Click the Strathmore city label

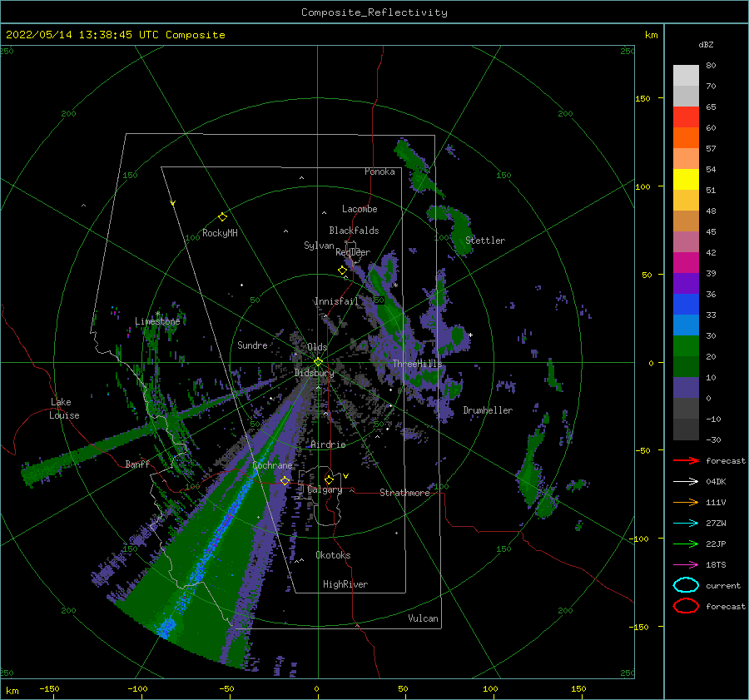(404, 493)
